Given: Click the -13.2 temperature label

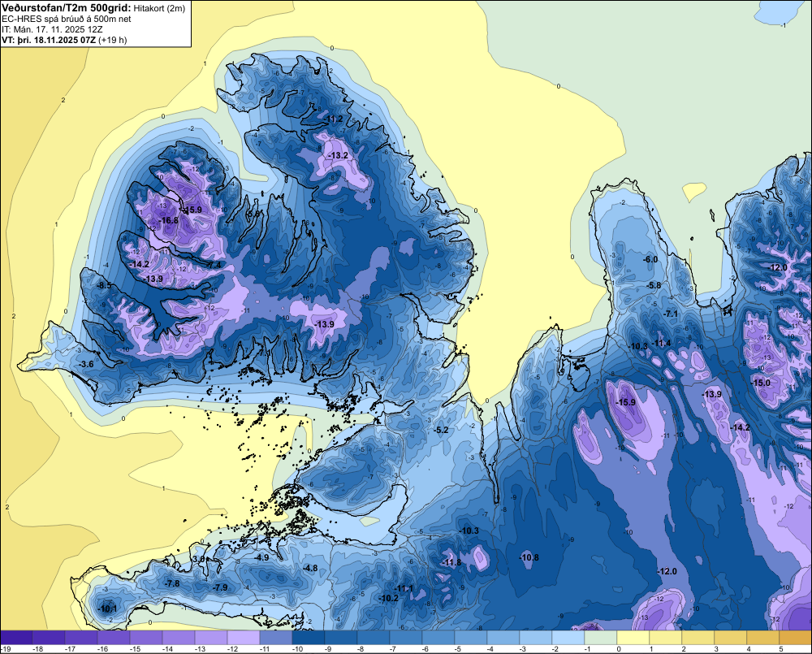Looking at the screenshot, I should tap(338, 155).
